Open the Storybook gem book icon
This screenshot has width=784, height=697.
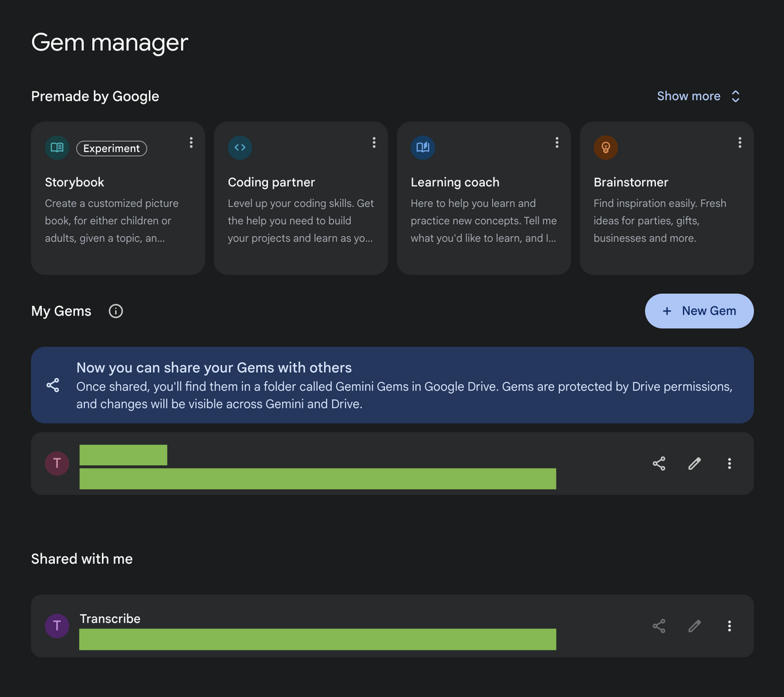[57, 148]
